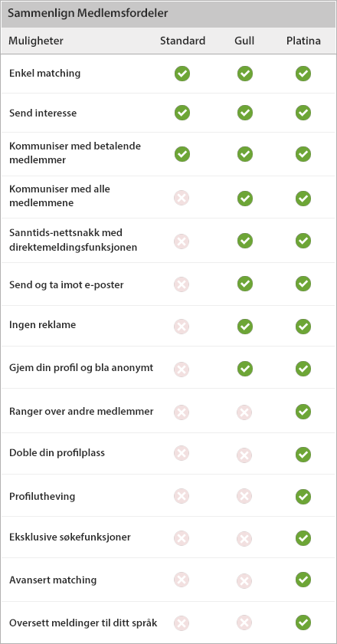Select the Gull column header
Viewport: 337px width, 644px height.
(x=244, y=41)
